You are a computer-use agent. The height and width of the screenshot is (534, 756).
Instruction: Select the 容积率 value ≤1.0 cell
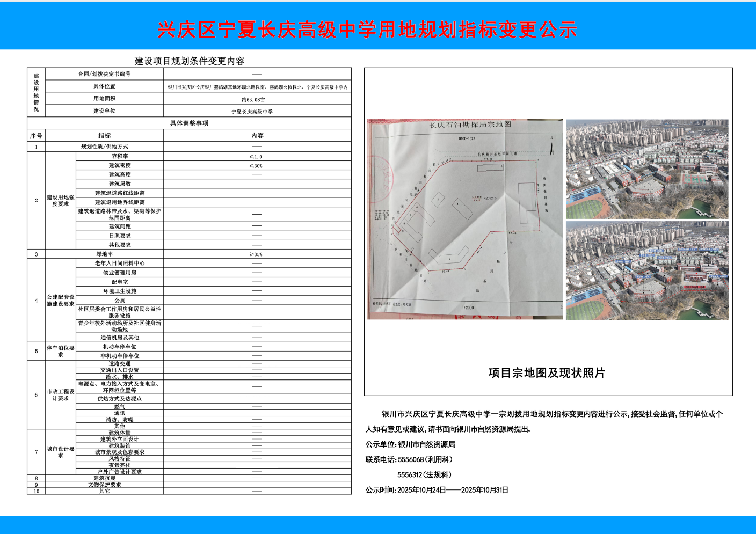257,157
